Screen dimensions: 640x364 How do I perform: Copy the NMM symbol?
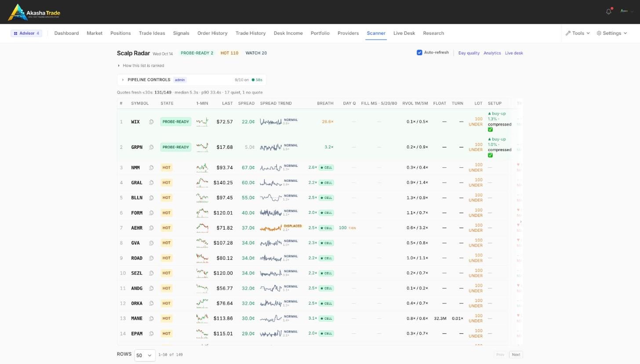[151, 168]
